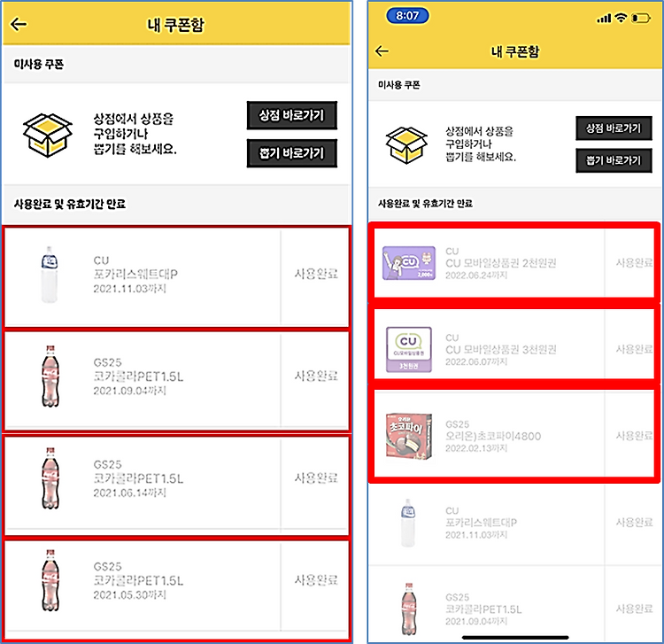Tap the 8:07 time pill
The image size is (664, 644).
(407, 16)
